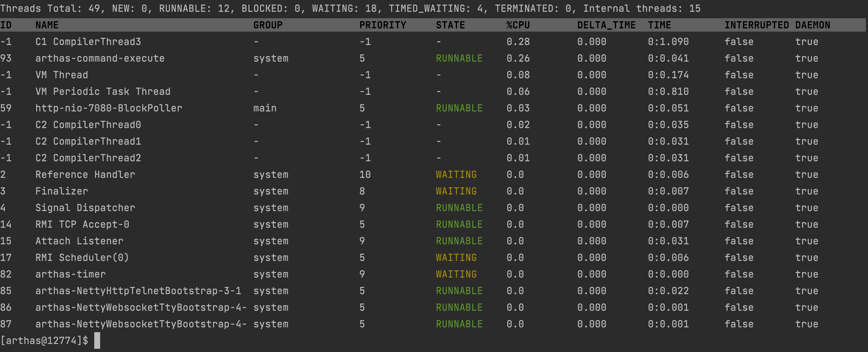This screenshot has width=868, height=352.
Task: Click WAITING state of RMI Scheduler(0)
Action: tap(456, 258)
